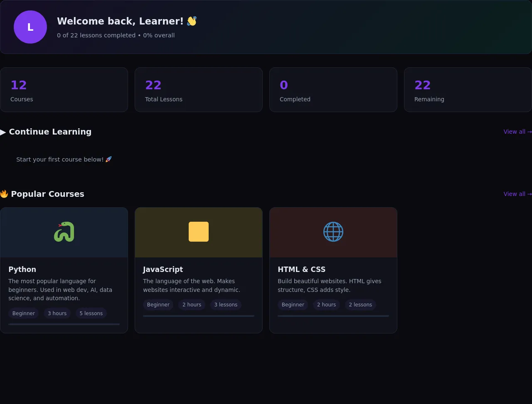
Task: Click the HTML & CSS globe icon
Action: click(333, 232)
